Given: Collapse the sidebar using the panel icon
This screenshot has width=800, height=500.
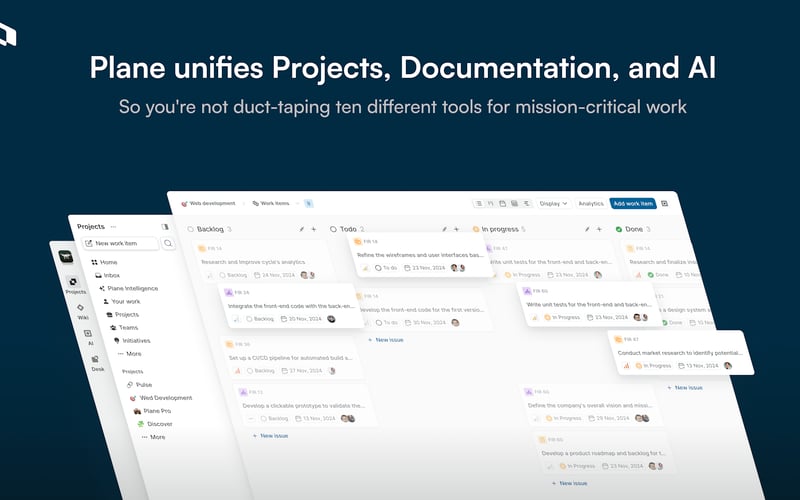Looking at the screenshot, I should 165,227.
